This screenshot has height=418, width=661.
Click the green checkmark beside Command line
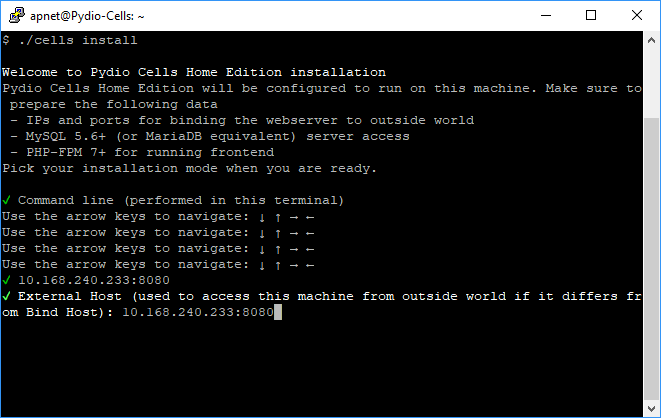pos(6,200)
